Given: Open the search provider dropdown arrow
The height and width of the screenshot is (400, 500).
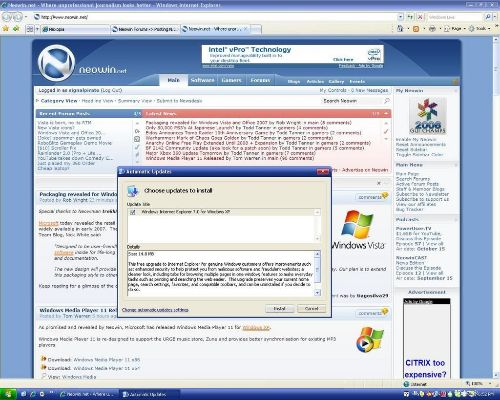Looking at the screenshot, I should pos(494,17).
